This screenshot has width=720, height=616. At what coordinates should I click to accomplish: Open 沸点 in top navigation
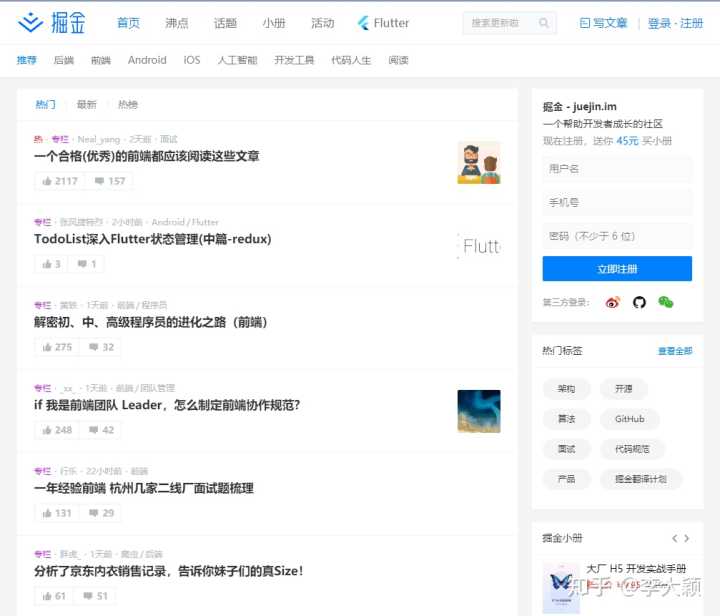pyautogui.click(x=177, y=23)
